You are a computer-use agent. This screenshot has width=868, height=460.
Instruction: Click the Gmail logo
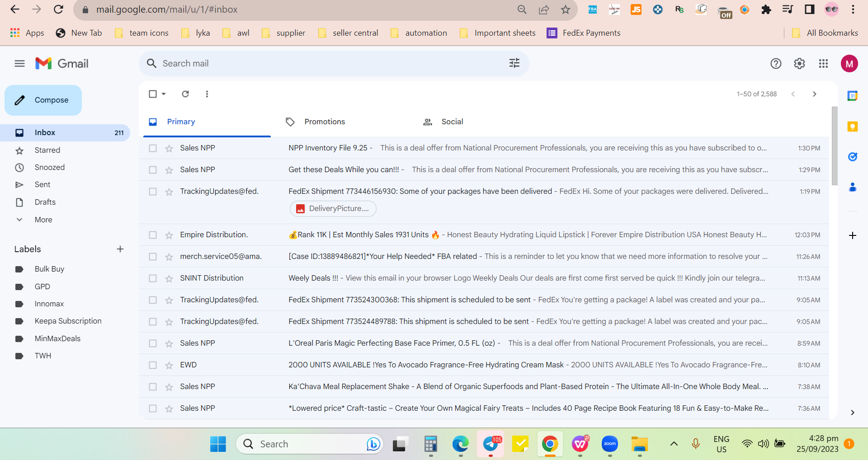coord(62,64)
